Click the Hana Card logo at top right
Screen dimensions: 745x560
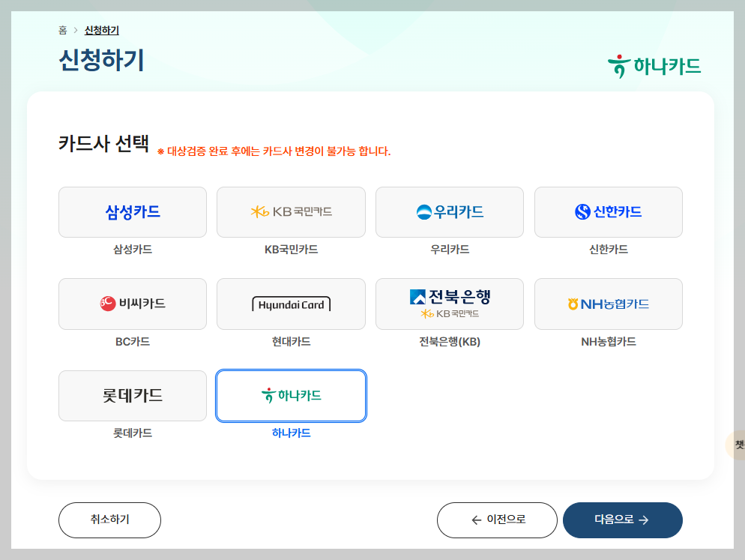pos(655,66)
